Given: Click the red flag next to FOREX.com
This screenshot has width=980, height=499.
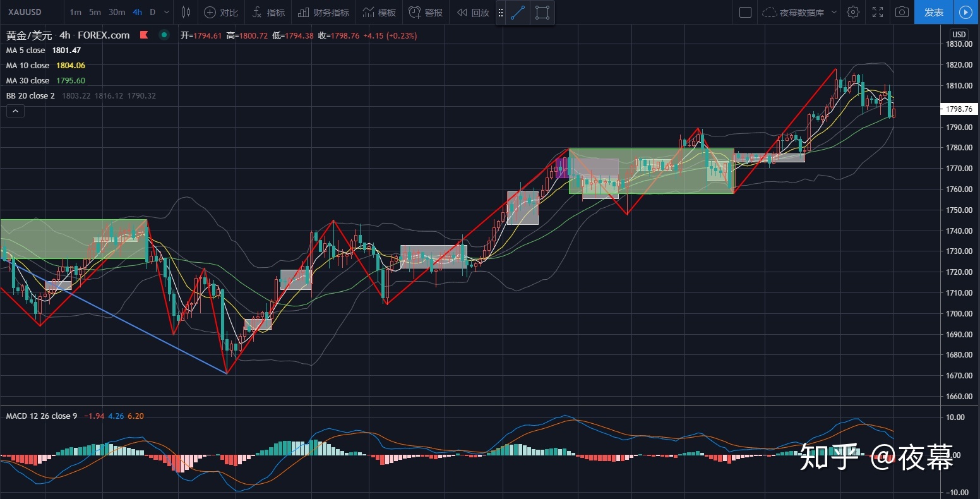Looking at the screenshot, I should pyautogui.click(x=145, y=35).
